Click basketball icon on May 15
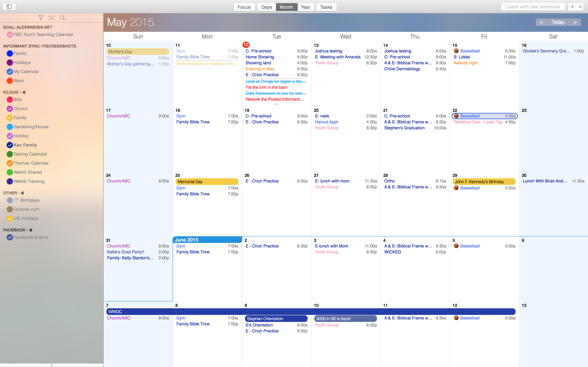Screen dimensions: 588x367 tap(456, 51)
